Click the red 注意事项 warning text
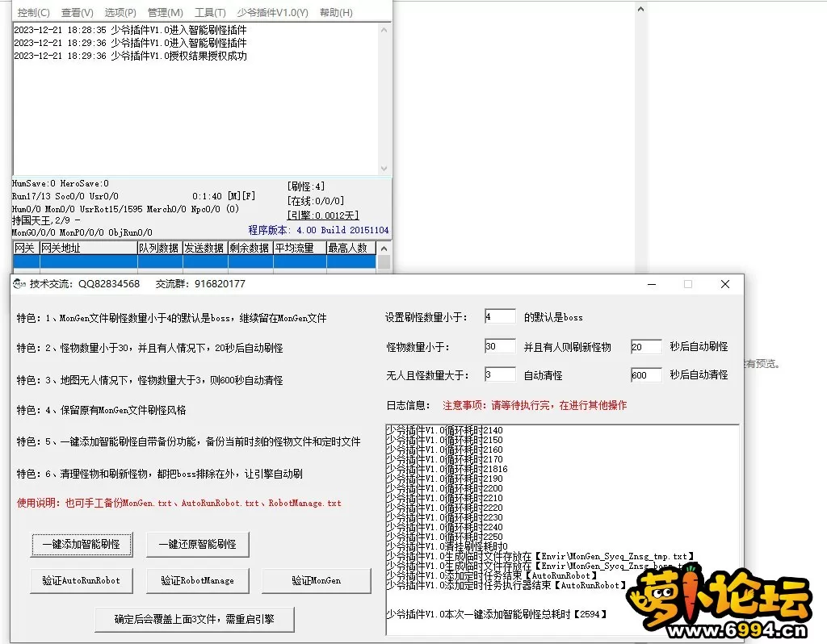The image size is (827, 644). point(535,405)
